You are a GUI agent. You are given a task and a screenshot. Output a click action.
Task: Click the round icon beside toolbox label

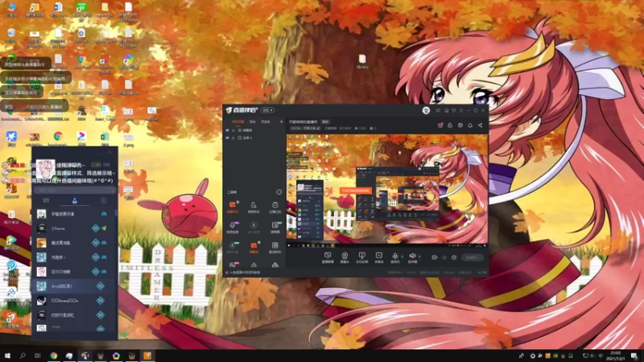coord(279,191)
